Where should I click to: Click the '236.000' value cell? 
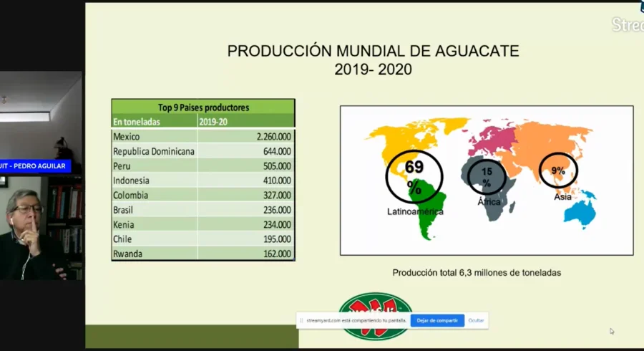[x=245, y=210]
